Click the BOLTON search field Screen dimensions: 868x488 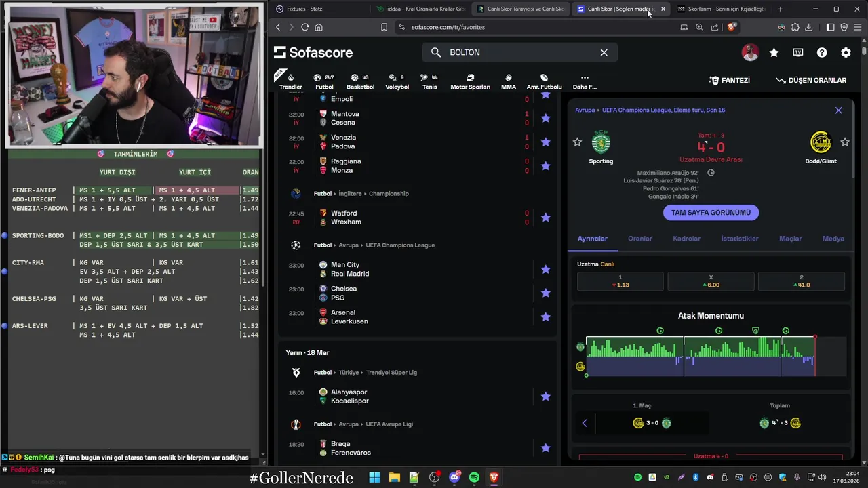pos(520,52)
